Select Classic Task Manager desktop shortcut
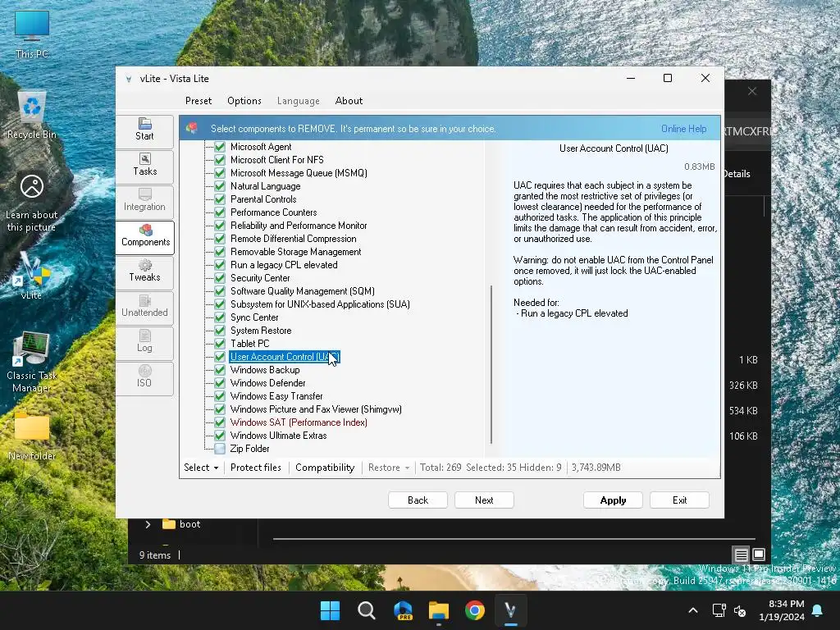 [32, 363]
